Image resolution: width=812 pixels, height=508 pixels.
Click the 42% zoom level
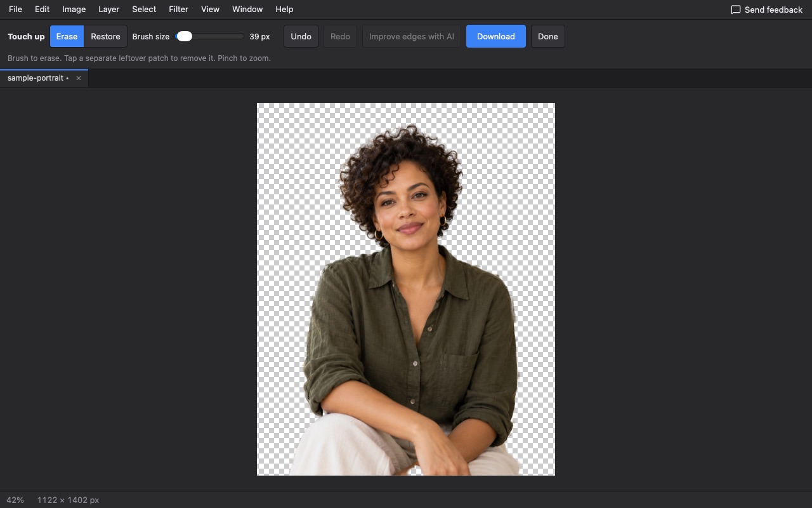point(15,500)
